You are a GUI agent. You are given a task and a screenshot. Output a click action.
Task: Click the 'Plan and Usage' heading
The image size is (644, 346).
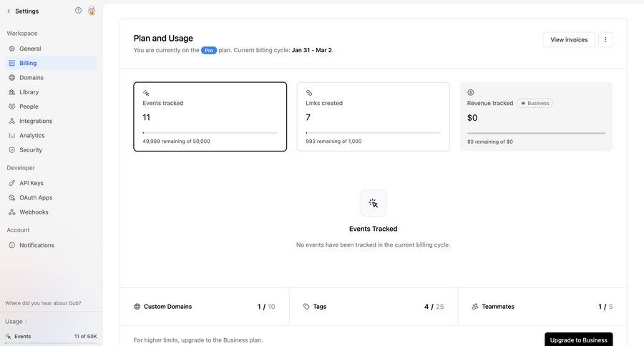pyautogui.click(x=163, y=38)
